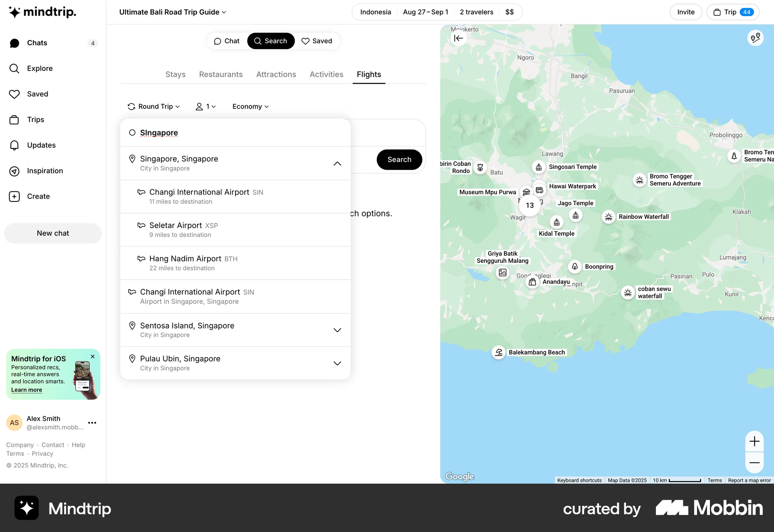Open Trips from the sidebar
The image size is (774, 532).
35,119
